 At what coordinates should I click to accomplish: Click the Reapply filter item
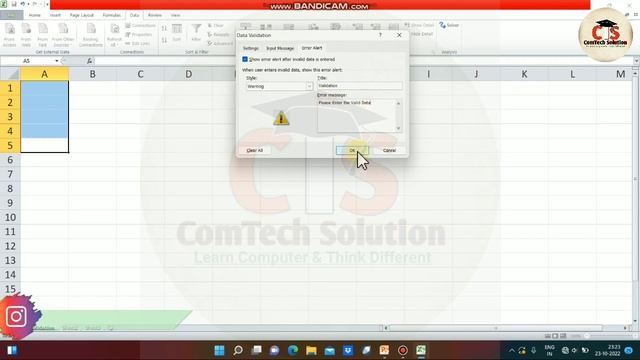click(x=218, y=35)
